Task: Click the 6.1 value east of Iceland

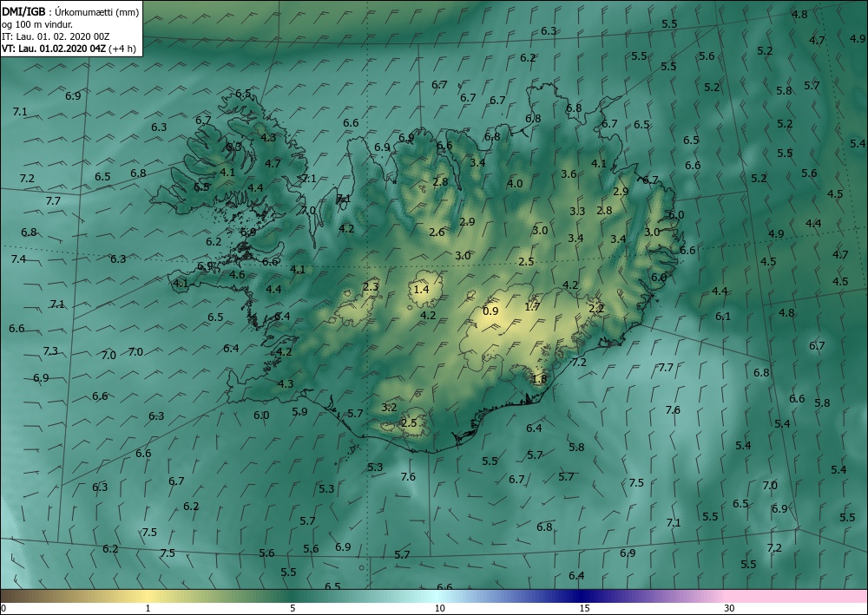Action: (723, 317)
